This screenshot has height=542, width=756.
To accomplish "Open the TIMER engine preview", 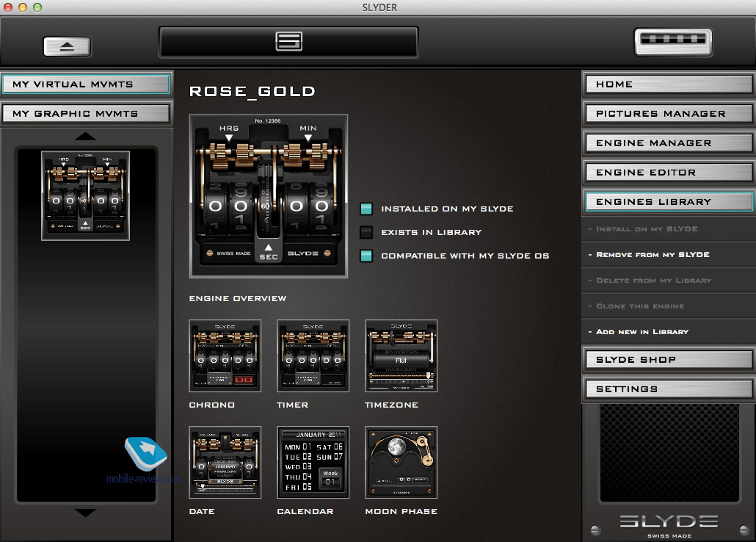I will 313,355.
